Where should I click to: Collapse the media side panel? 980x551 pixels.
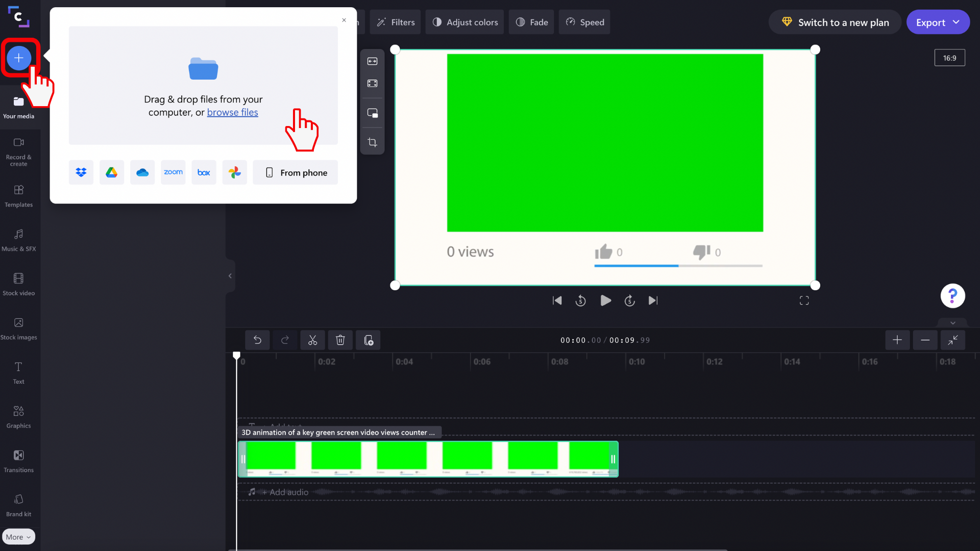pyautogui.click(x=229, y=276)
